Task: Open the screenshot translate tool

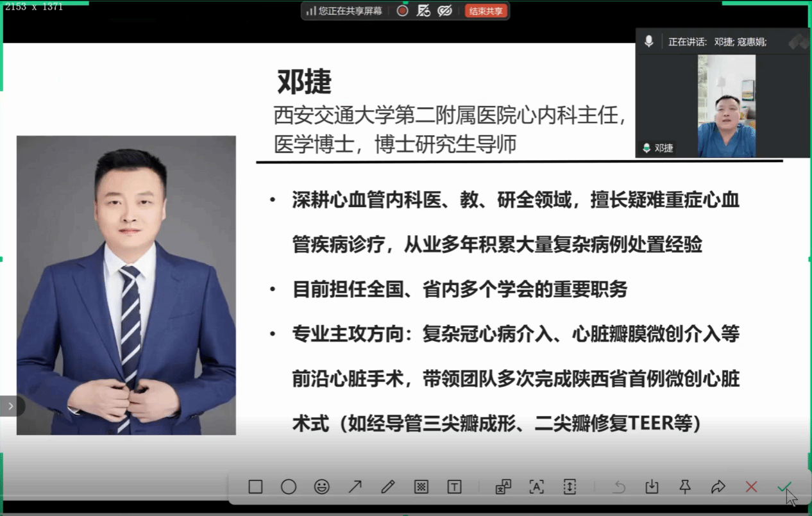Action: point(503,487)
